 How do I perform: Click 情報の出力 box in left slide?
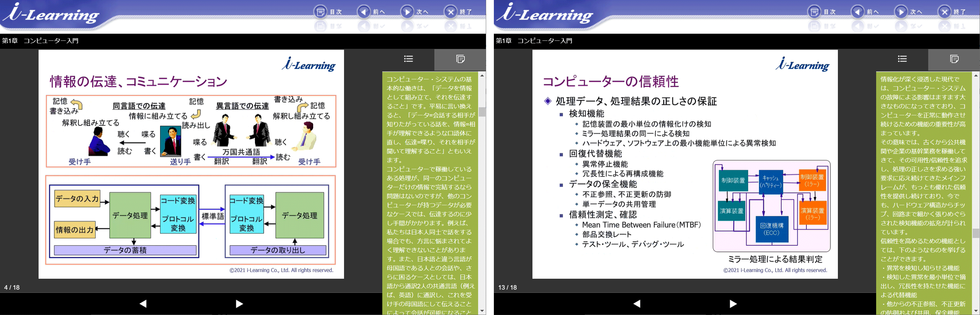pos(75,230)
